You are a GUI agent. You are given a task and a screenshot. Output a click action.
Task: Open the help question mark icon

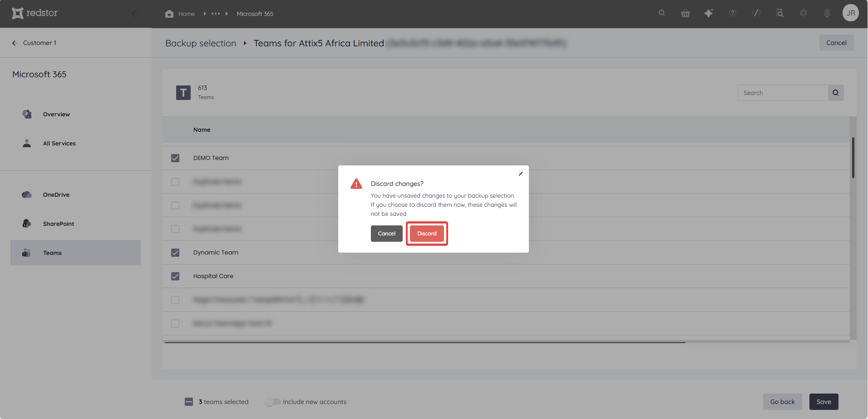pyautogui.click(x=733, y=13)
